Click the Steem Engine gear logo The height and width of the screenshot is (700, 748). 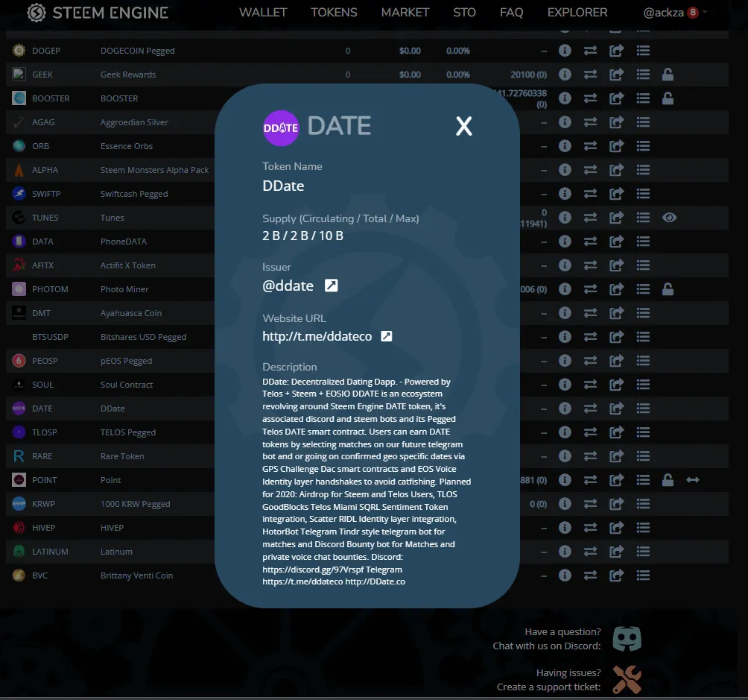tap(37, 13)
